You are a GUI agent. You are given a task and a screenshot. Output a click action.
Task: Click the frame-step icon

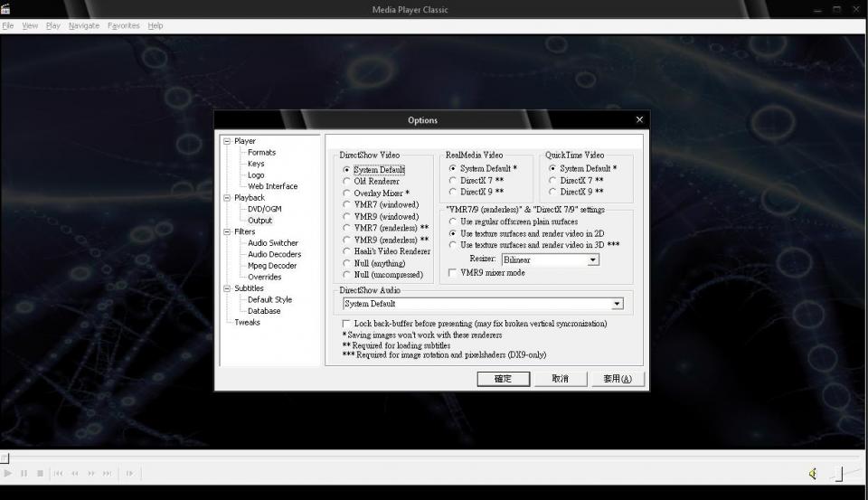pos(129,473)
